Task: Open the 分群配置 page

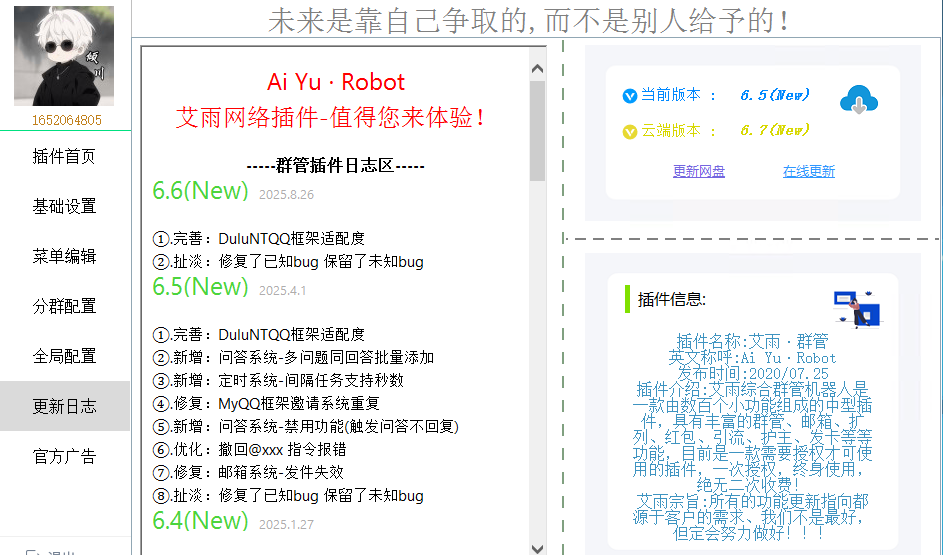Action: click(65, 306)
